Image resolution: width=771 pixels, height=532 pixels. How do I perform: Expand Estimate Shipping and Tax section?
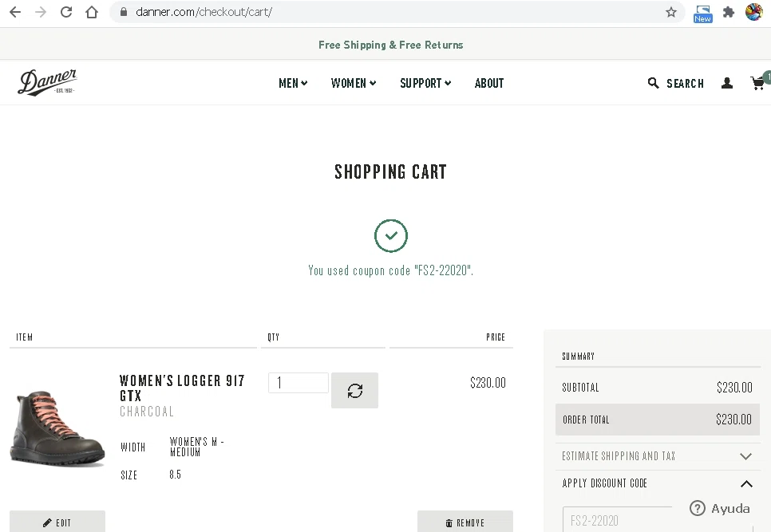coord(658,456)
